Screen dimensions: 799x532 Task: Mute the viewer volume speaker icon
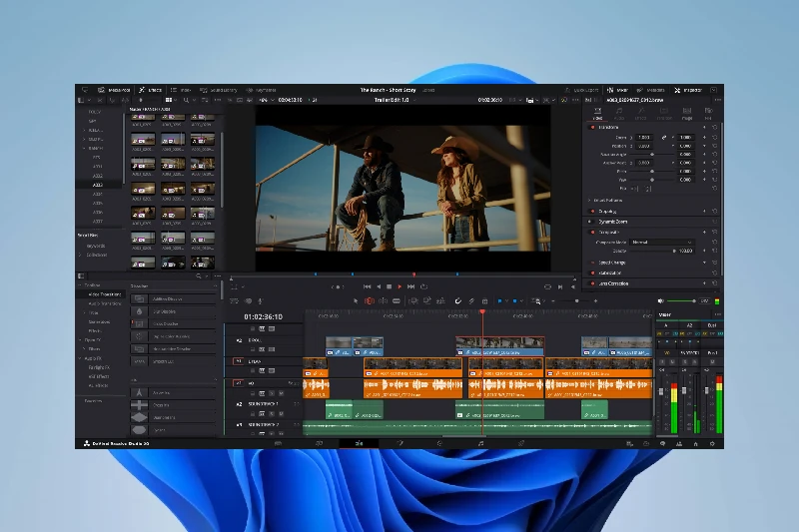pyautogui.click(x=661, y=300)
